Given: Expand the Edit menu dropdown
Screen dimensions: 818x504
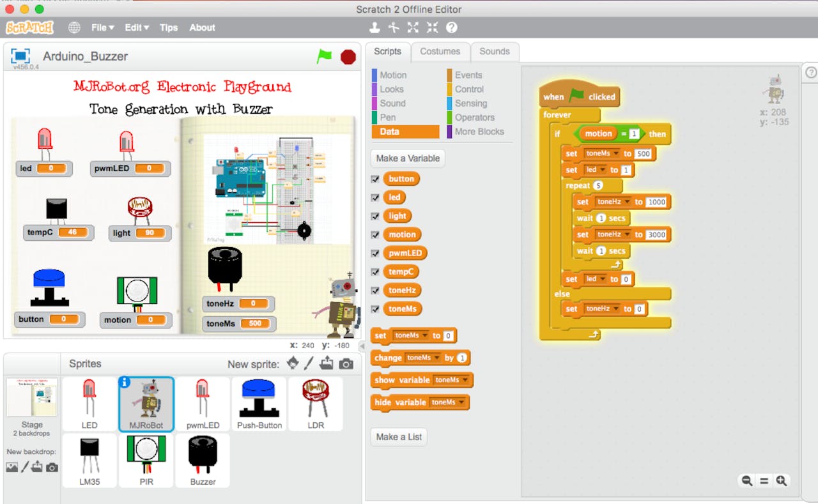Looking at the screenshot, I should [136, 27].
